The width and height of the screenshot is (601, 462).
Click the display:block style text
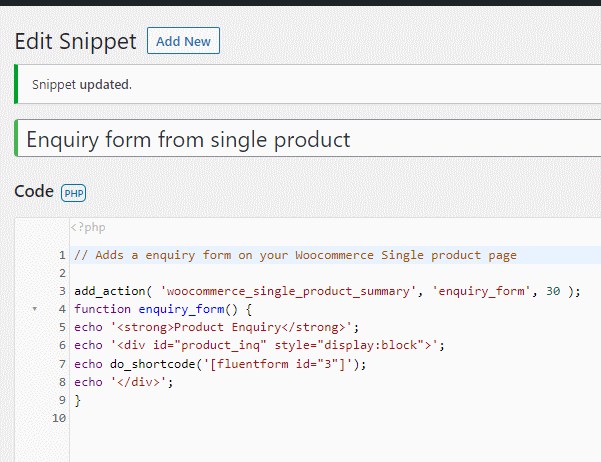pyautogui.click(x=371, y=345)
